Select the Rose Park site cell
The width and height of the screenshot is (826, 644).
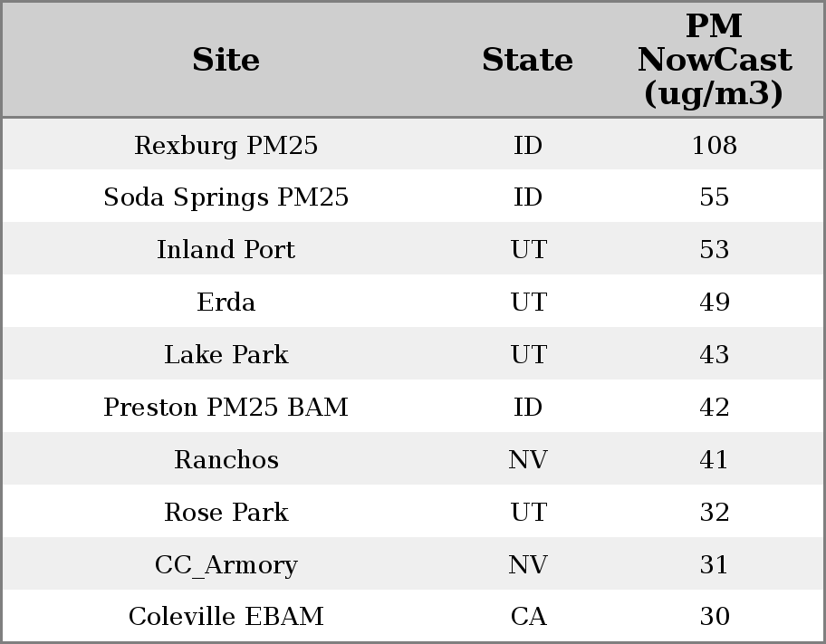click(226, 513)
